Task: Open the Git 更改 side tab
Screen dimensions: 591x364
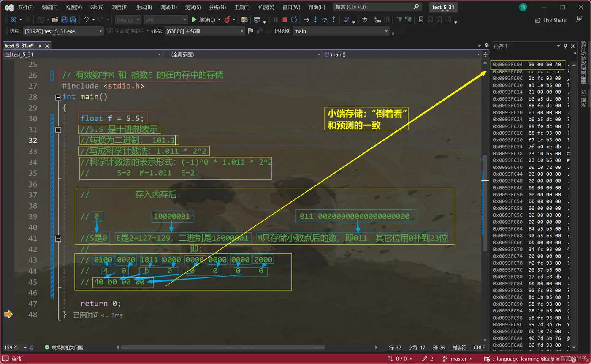Action: click(583, 98)
